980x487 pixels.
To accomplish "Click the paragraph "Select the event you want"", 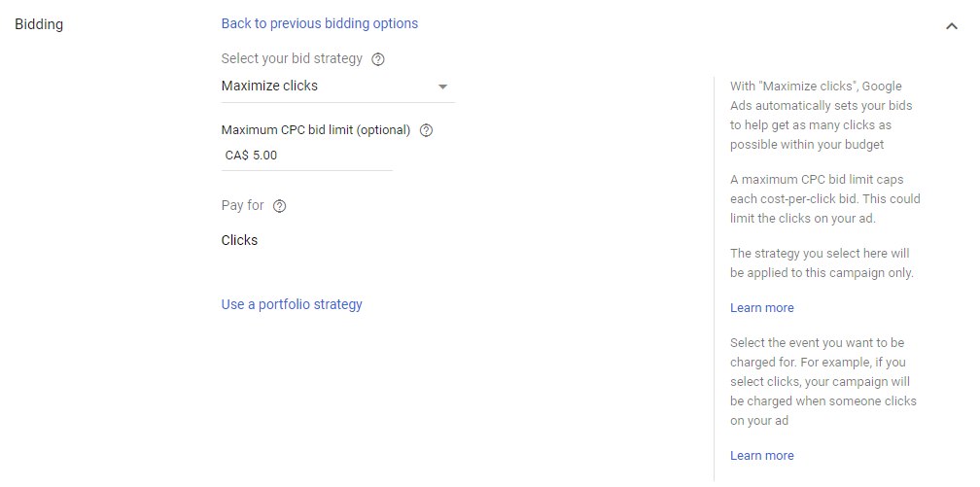I will coord(823,382).
